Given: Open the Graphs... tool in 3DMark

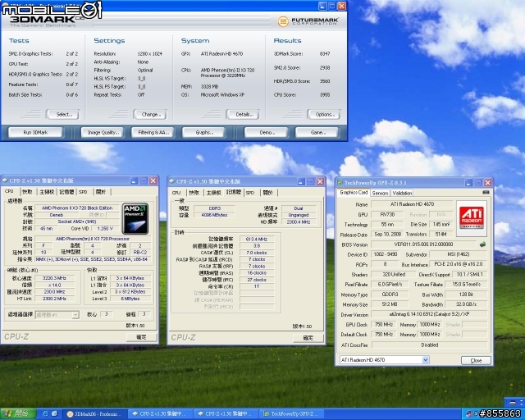Looking at the screenshot, I should coord(203,133).
